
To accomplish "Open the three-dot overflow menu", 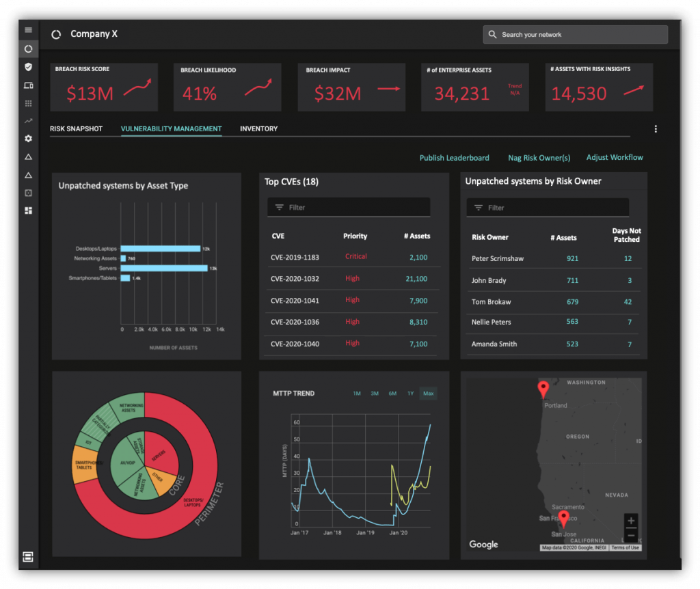I will [x=656, y=129].
